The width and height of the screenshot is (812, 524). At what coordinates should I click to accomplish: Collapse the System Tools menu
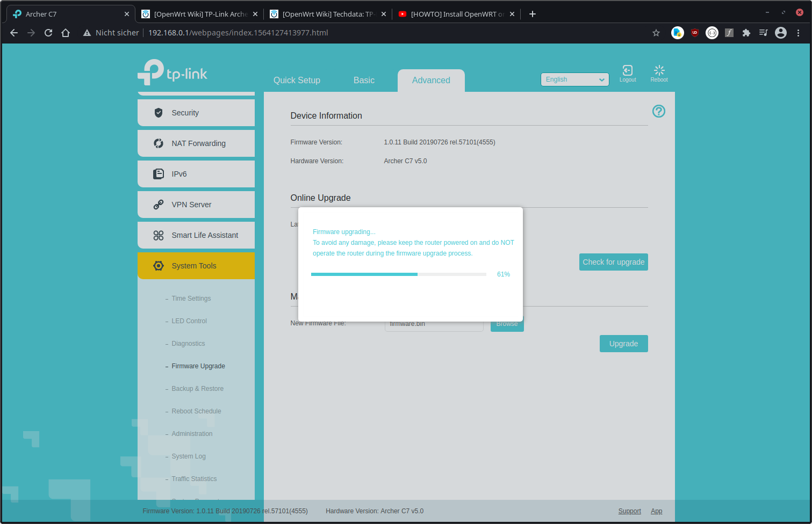pyautogui.click(x=196, y=266)
